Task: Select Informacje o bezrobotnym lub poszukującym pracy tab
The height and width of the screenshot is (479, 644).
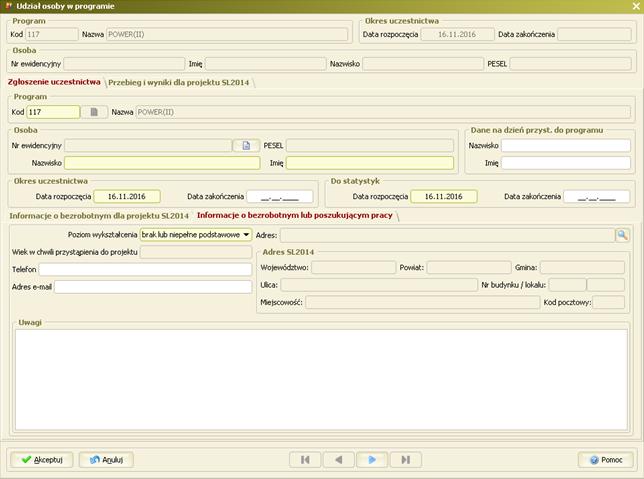Action: (x=294, y=215)
